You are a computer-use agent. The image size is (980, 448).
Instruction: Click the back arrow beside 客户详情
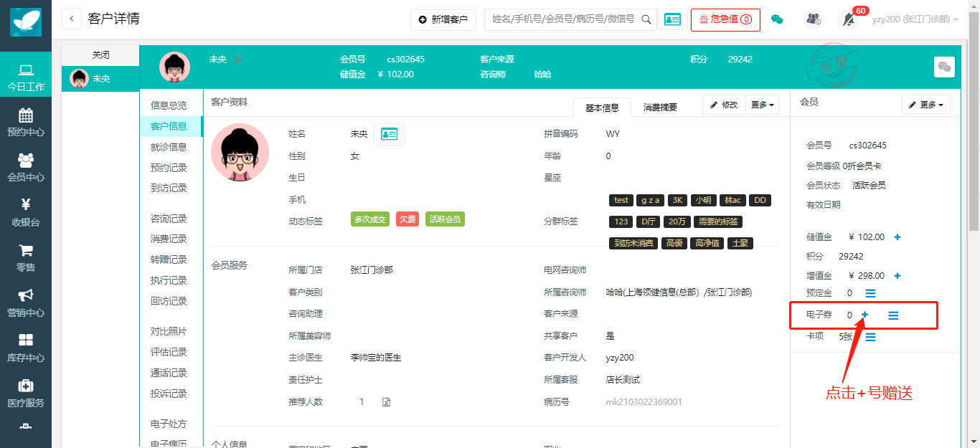72,19
